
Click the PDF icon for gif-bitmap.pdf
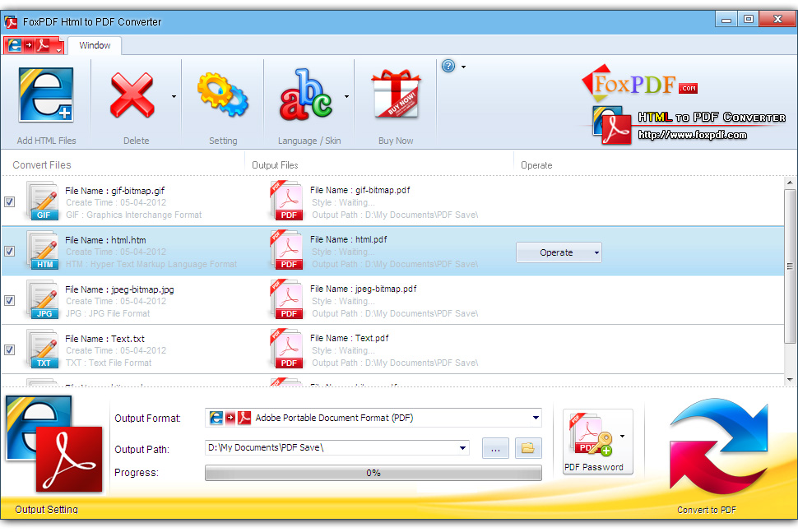click(x=286, y=201)
